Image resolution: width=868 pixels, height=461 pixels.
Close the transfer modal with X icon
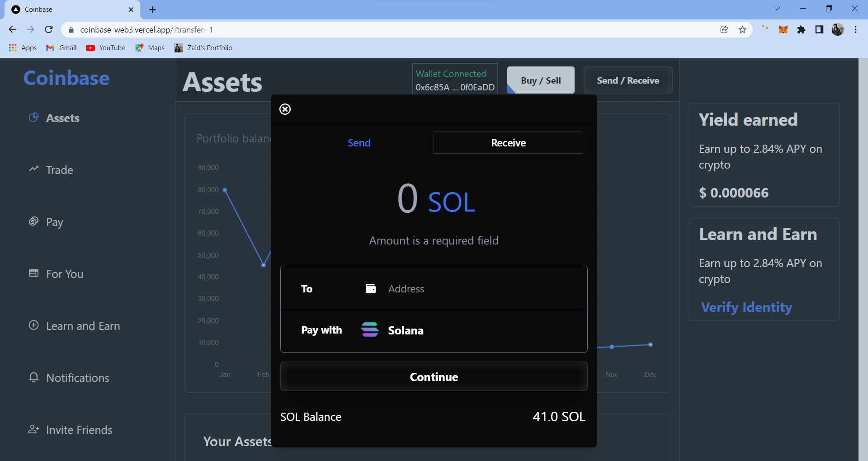(285, 109)
